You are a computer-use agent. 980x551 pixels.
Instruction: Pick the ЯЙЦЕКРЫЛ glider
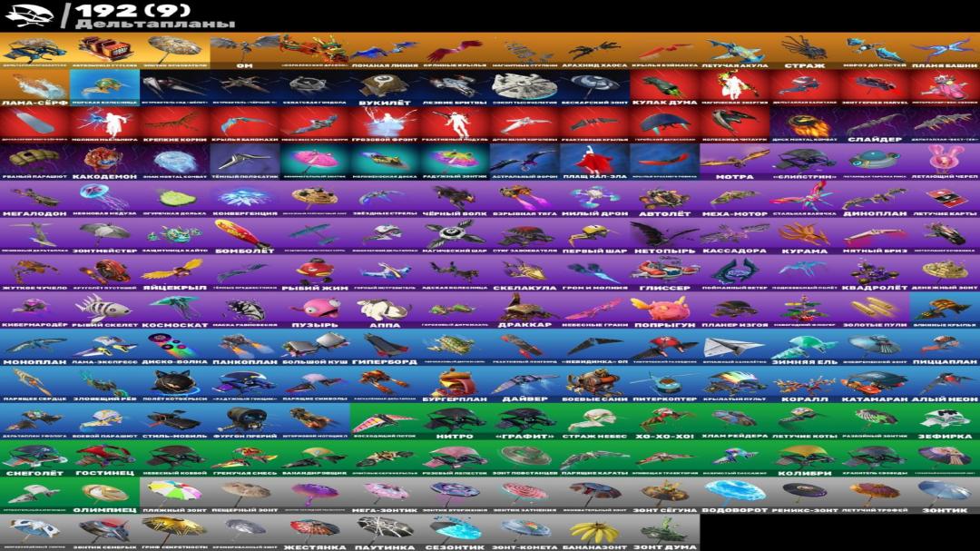click(x=175, y=272)
